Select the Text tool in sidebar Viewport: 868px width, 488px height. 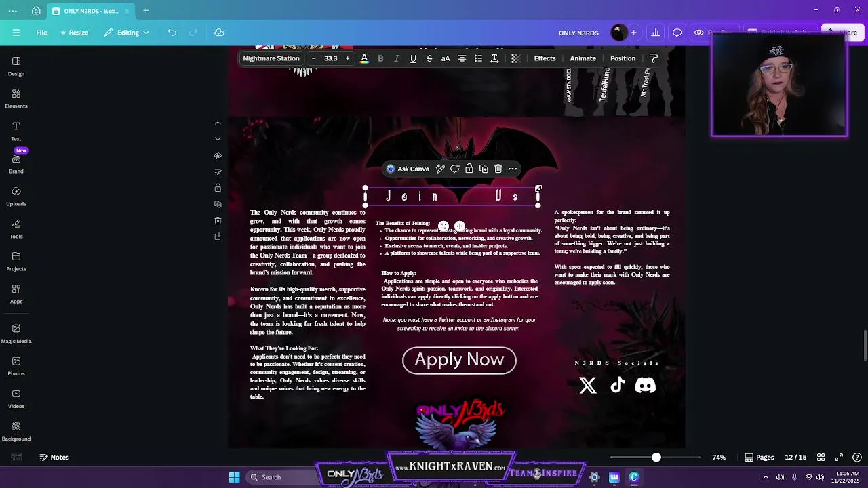point(16,131)
